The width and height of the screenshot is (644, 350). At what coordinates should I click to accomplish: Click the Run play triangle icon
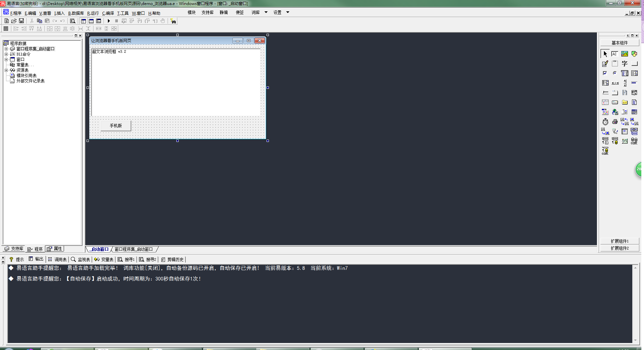coord(109,21)
